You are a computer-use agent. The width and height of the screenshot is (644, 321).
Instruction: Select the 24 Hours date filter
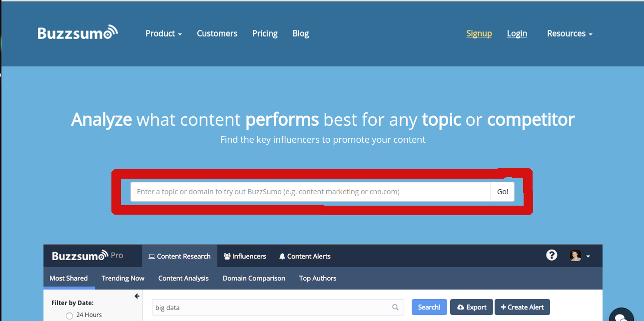click(x=69, y=316)
